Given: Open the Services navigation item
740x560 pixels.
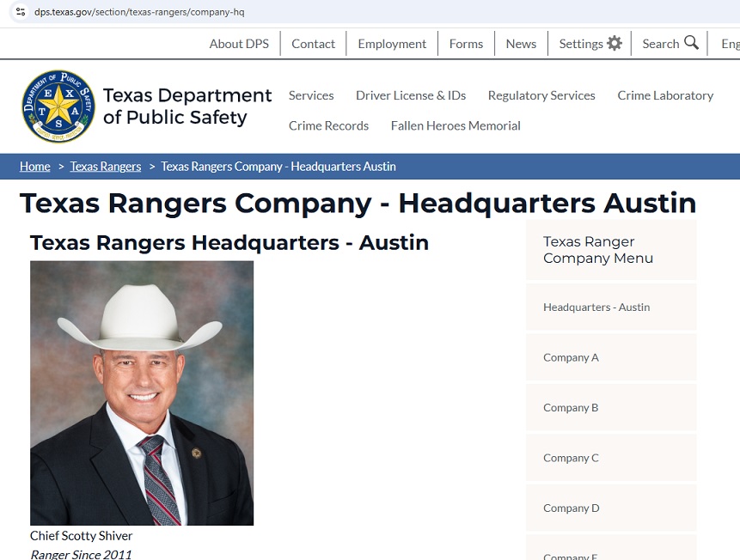Looking at the screenshot, I should pyautogui.click(x=311, y=95).
